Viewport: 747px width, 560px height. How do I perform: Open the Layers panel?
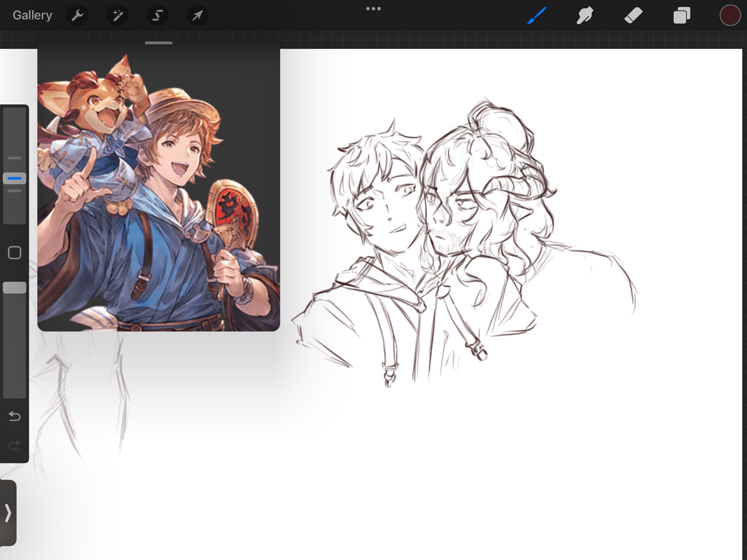[x=681, y=15]
